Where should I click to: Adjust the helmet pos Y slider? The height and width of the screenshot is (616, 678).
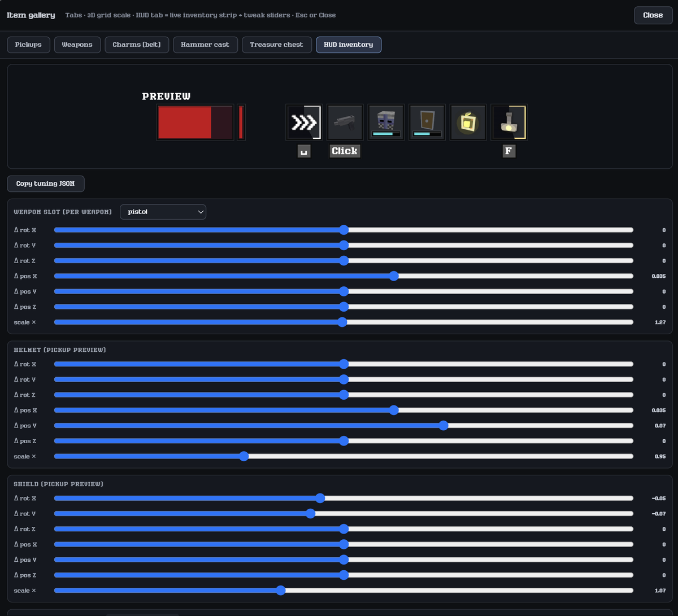pyautogui.click(x=344, y=426)
